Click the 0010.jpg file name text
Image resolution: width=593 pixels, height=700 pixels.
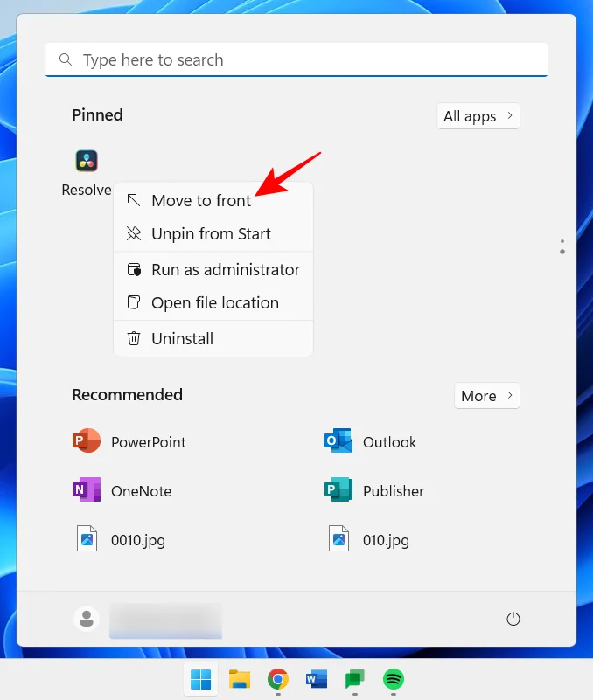tap(138, 540)
